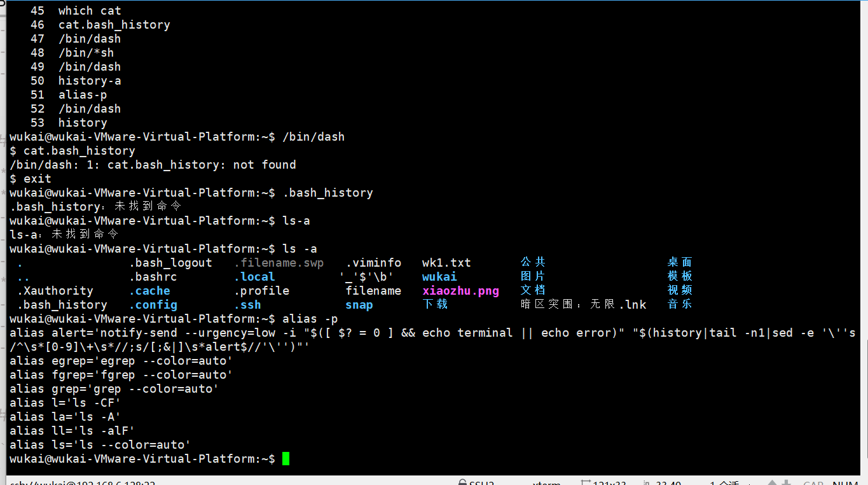Click the '$ cat.bash_history' dash command line

72,151
